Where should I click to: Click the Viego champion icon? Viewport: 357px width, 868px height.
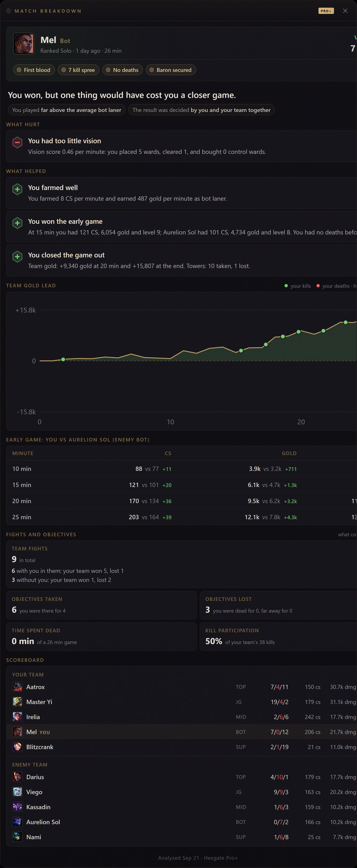coord(17,792)
